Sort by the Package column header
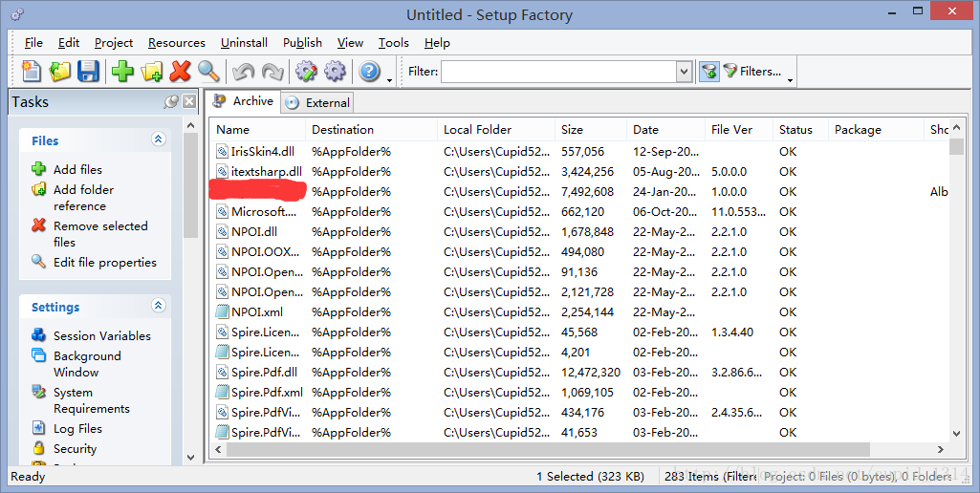 876,129
